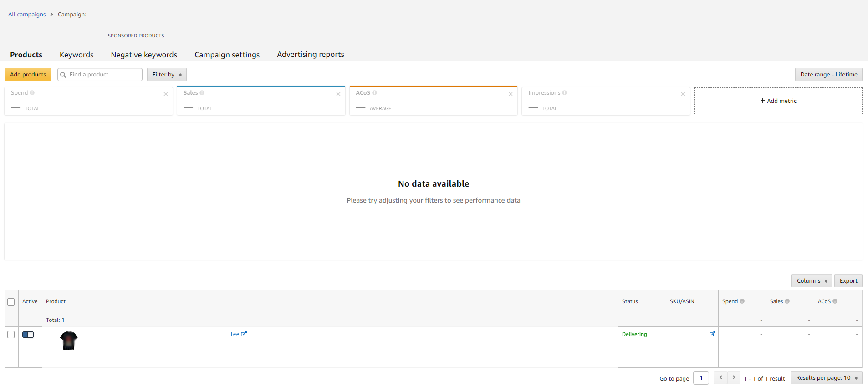
Task: Click info icon in Spend column header
Action: pos(742,301)
